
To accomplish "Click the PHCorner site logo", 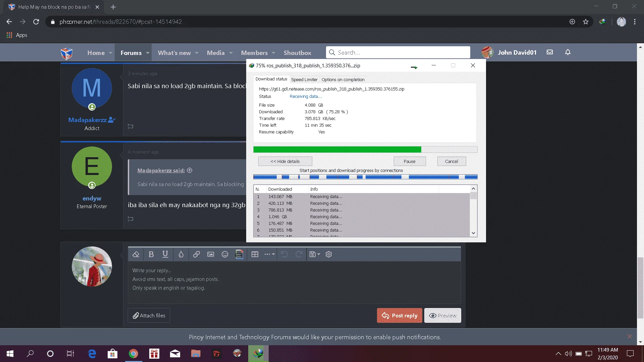I will 66,53.
